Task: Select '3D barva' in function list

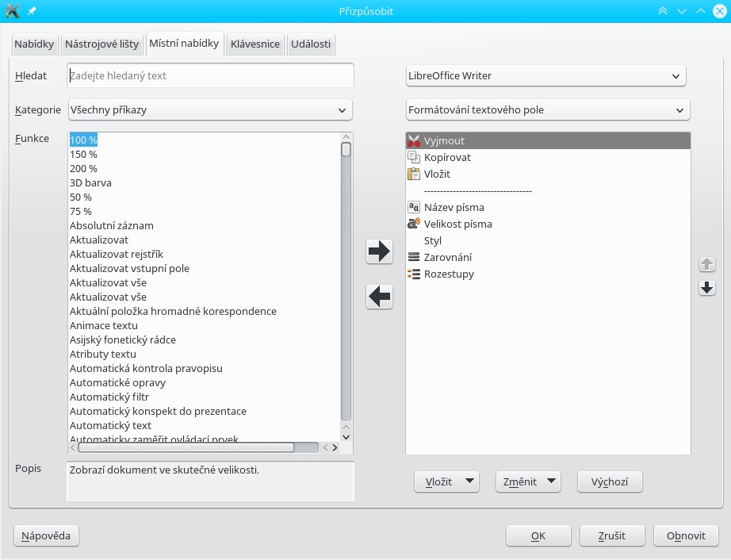Action: click(x=90, y=182)
